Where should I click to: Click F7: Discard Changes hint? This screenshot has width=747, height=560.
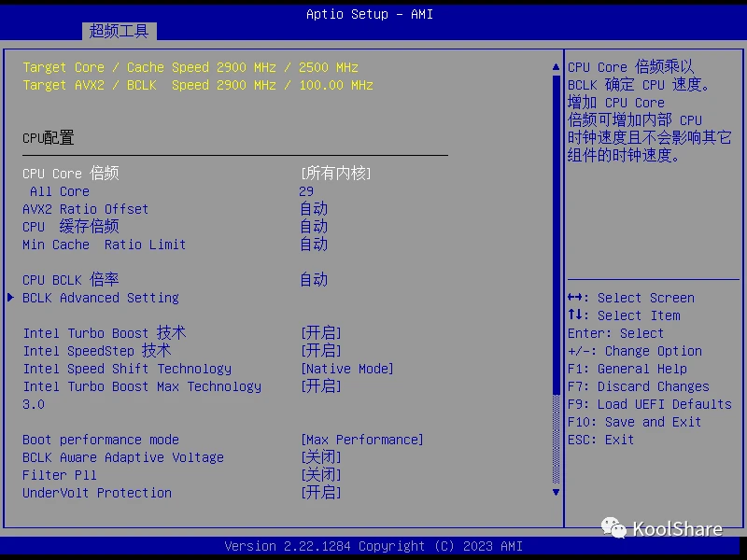click(639, 386)
